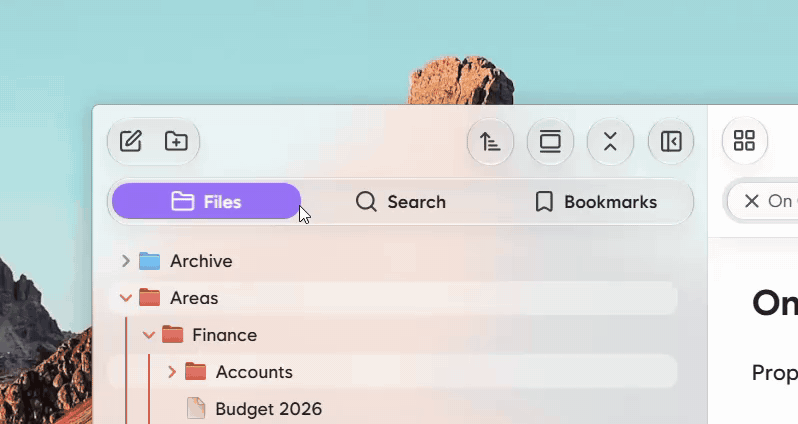This screenshot has height=424, width=798.
Task: Hide the sidebar with the panel icon
Action: point(671,142)
